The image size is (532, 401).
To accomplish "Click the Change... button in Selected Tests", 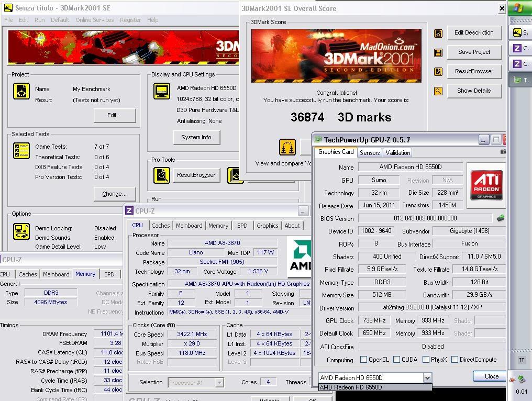I will [114, 194].
